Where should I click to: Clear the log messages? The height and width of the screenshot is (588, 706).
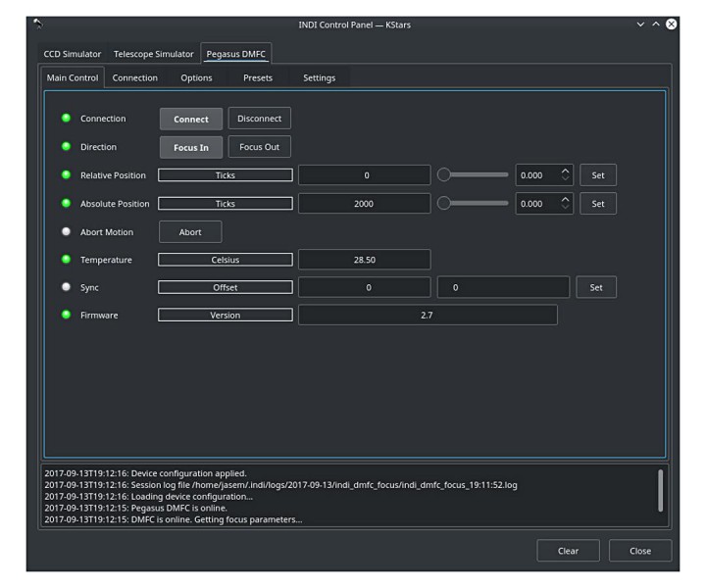[568, 551]
